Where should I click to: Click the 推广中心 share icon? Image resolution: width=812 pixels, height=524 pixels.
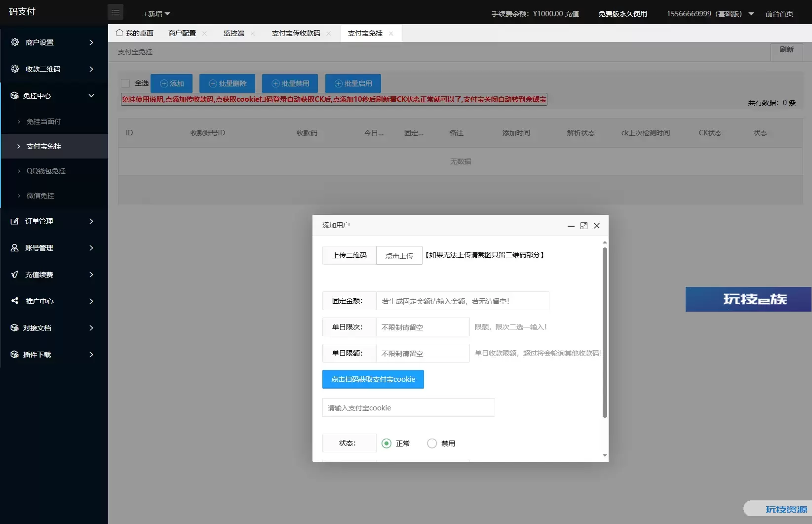click(x=15, y=301)
